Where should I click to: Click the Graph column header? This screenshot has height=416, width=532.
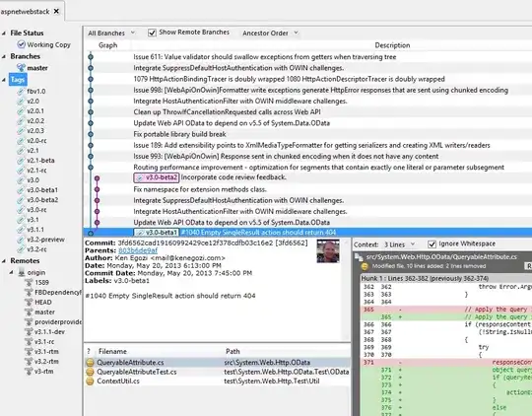pos(108,45)
